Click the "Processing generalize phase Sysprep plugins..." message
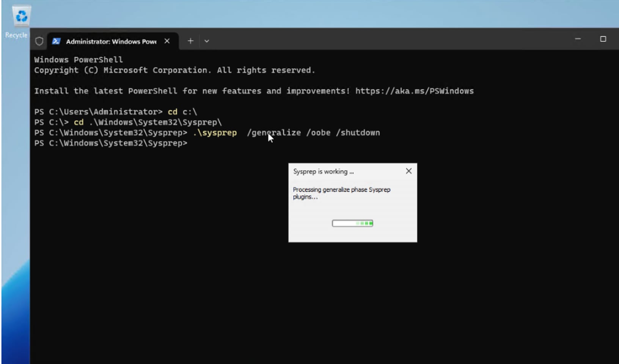619x364 pixels. pos(341,193)
